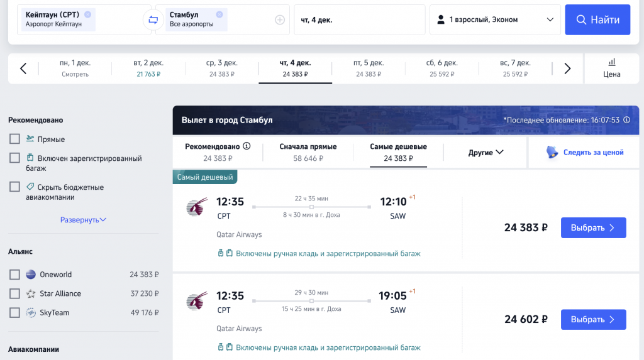Check Скрыть бюджетные авиакомпании filter
Image resolution: width=644 pixels, height=360 pixels.
click(x=15, y=187)
